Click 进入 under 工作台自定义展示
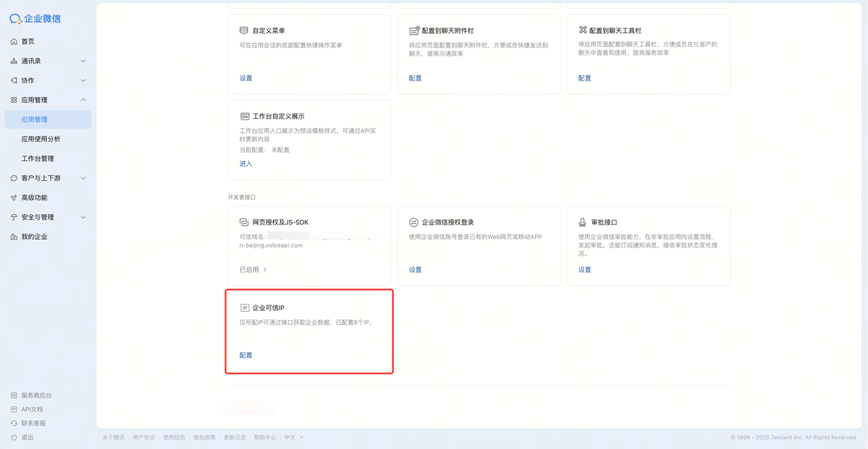This screenshot has height=449, width=868. [x=245, y=164]
